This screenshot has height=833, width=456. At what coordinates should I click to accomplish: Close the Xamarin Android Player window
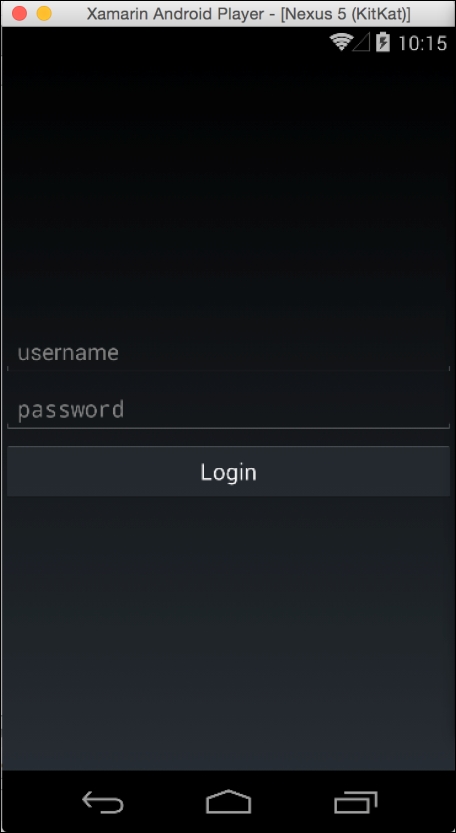[x=19, y=13]
